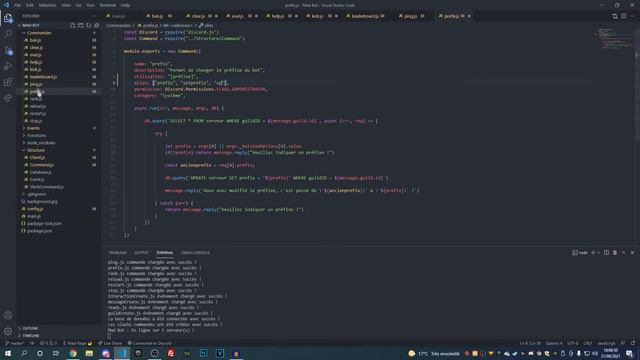The height and width of the screenshot is (360, 640).
Task: Click master branch in status bar
Action: click(x=15, y=343)
